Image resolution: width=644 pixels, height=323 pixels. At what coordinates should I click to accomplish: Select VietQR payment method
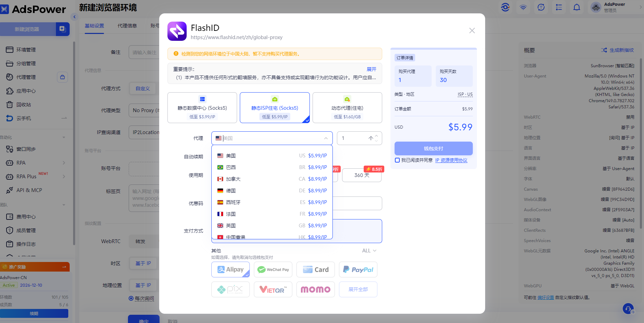(x=273, y=289)
